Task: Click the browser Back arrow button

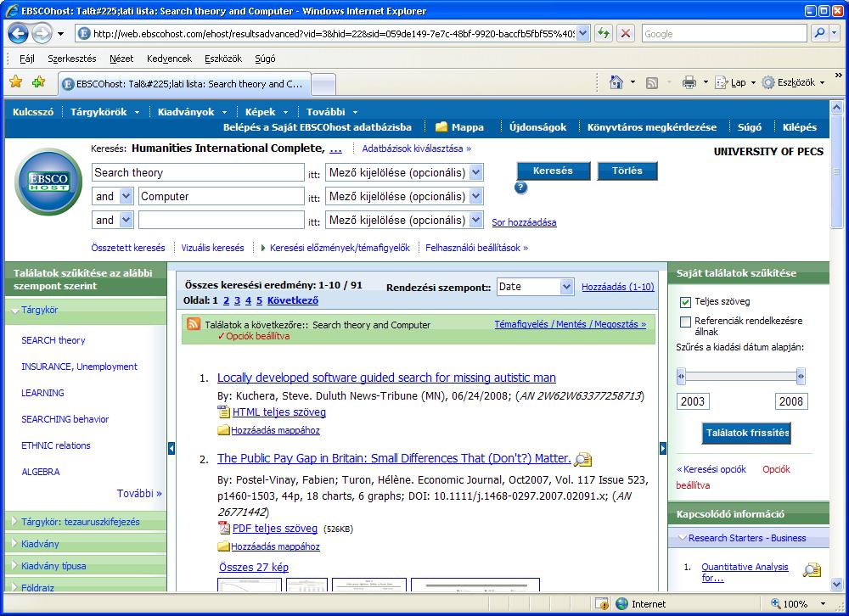Action: [x=18, y=34]
